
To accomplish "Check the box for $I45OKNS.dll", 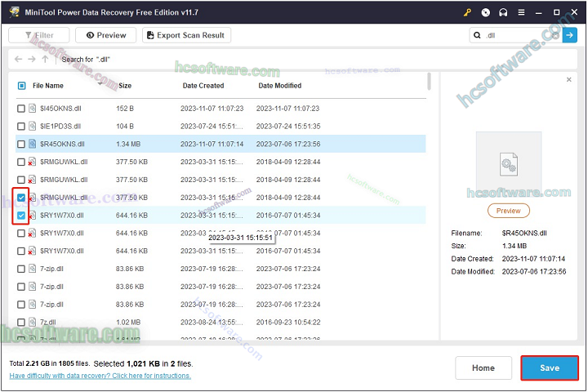I will [21, 109].
